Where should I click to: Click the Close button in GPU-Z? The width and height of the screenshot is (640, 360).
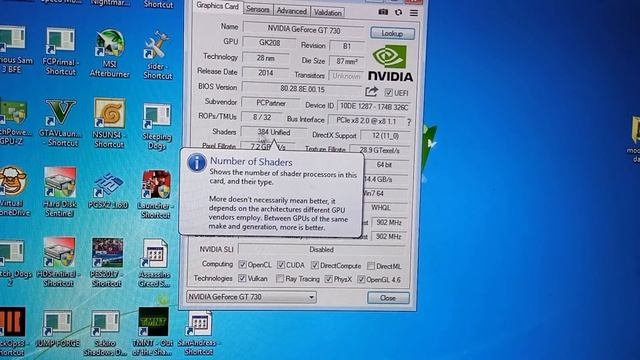[x=388, y=298]
